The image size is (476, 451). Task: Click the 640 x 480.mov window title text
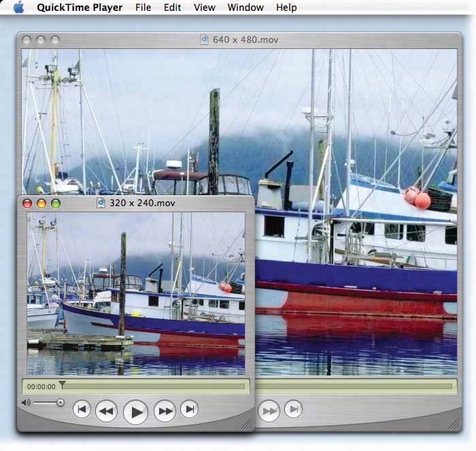point(245,39)
